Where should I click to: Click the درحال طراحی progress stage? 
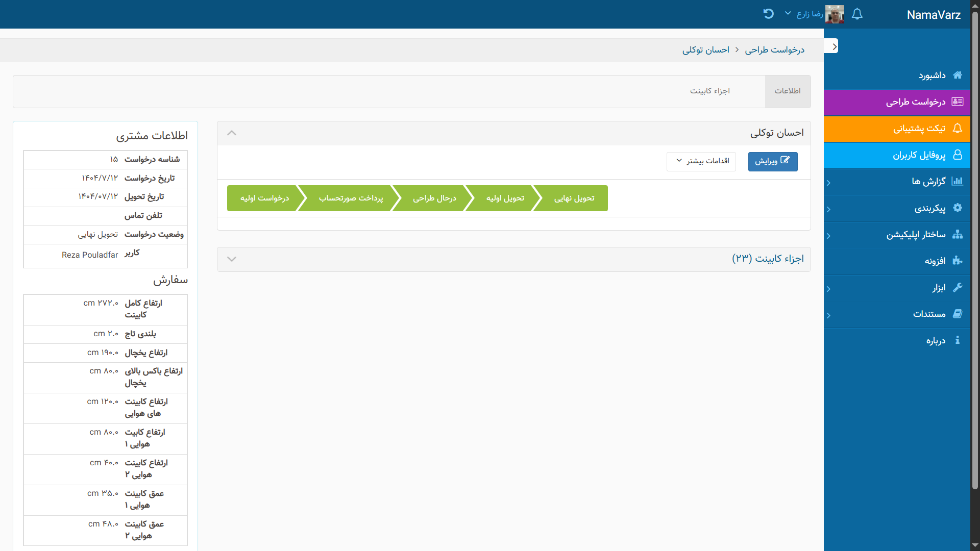tap(434, 198)
